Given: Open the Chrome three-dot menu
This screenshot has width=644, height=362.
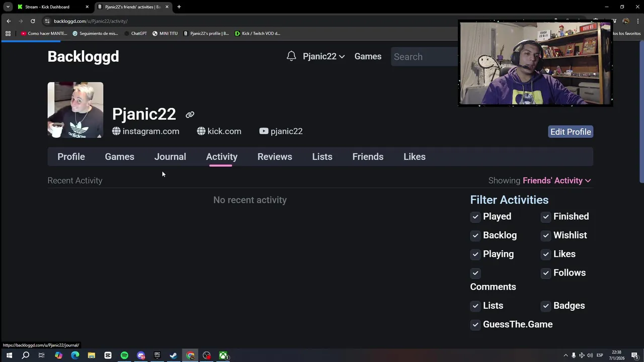Looking at the screenshot, I should point(638,21).
